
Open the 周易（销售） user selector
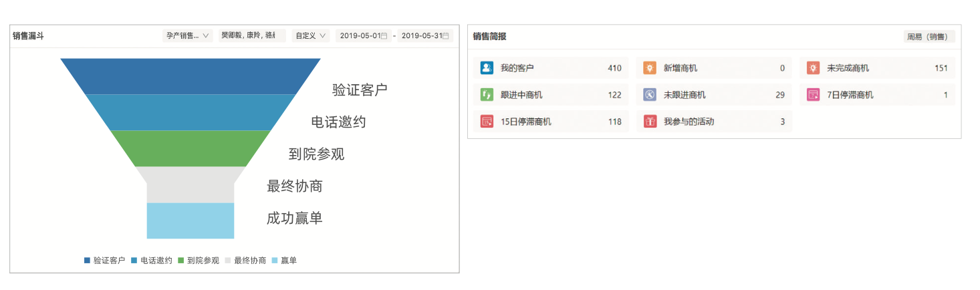click(x=929, y=37)
